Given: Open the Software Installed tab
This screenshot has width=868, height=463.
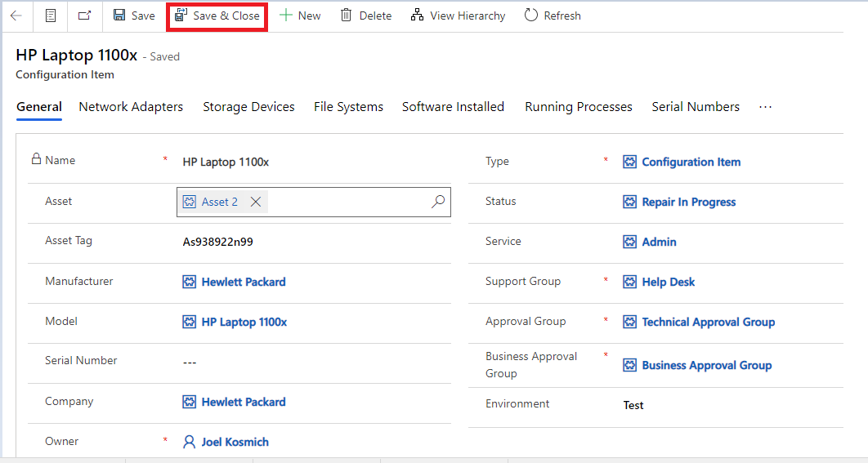Looking at the screenshot, I should point(453,107).
